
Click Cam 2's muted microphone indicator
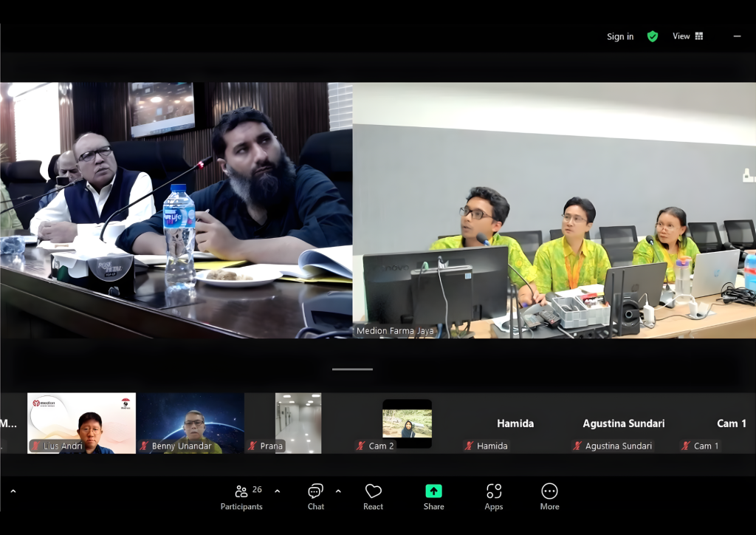tap(361, 446)
